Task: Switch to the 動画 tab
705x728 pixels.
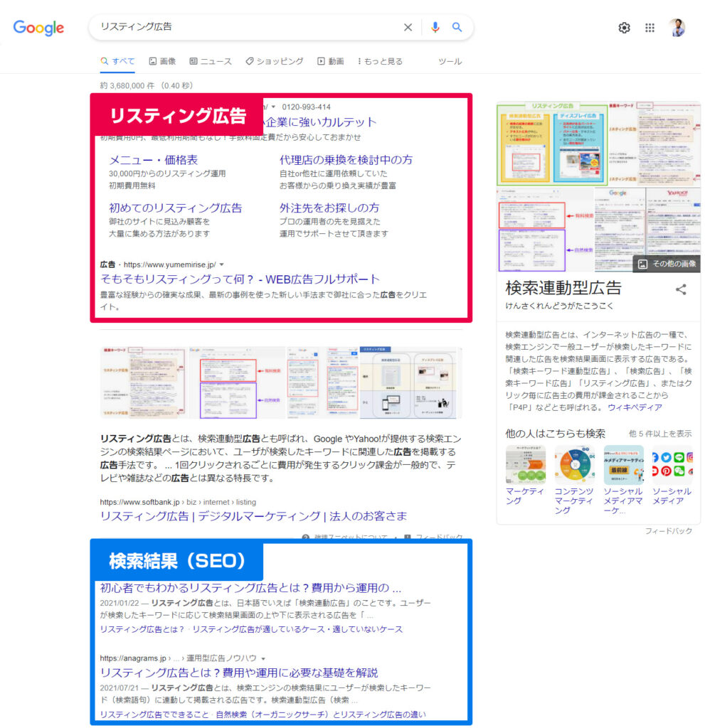Action: [330, 61]
